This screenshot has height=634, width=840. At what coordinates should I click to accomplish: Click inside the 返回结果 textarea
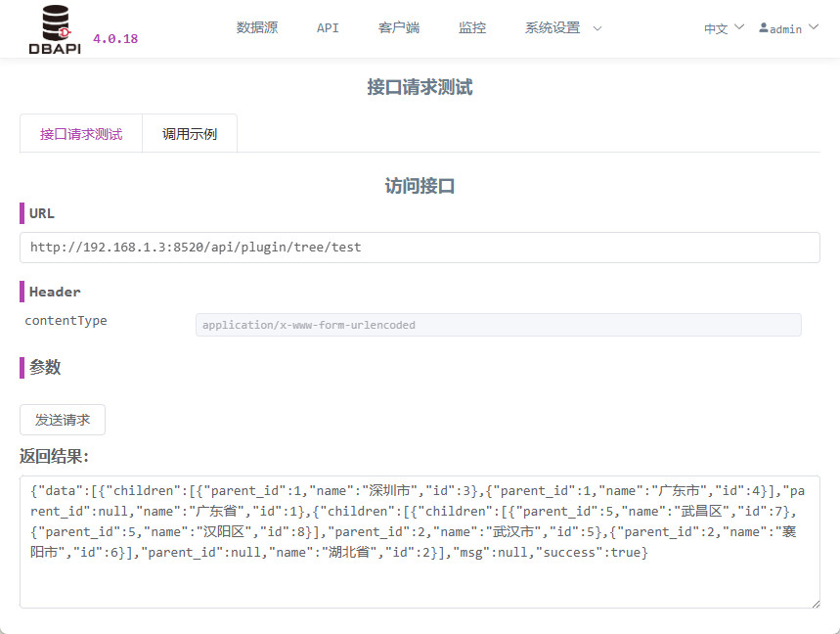tap(420, 542)
